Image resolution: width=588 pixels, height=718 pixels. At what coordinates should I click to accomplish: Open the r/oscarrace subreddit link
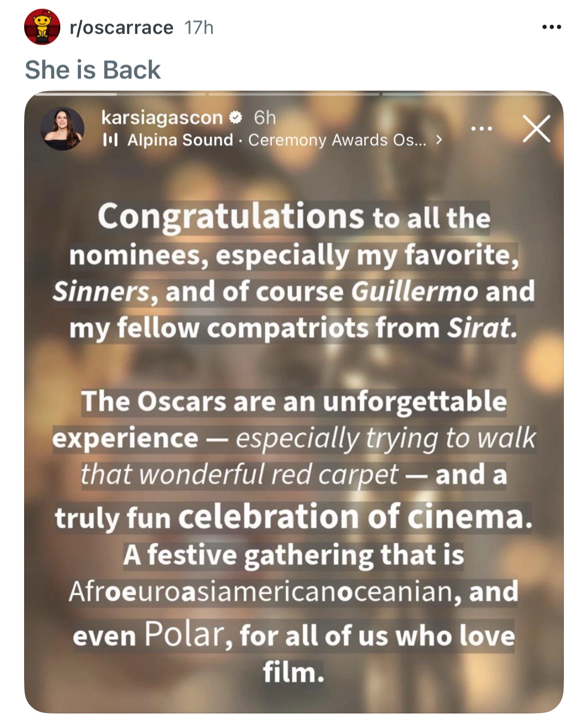122,28
